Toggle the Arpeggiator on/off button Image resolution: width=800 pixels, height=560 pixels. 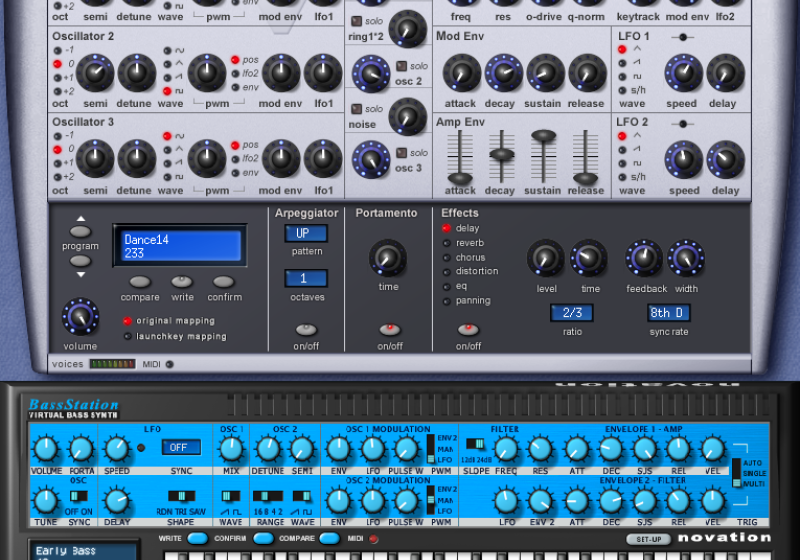pyautogui.click(x=306, y=329)
